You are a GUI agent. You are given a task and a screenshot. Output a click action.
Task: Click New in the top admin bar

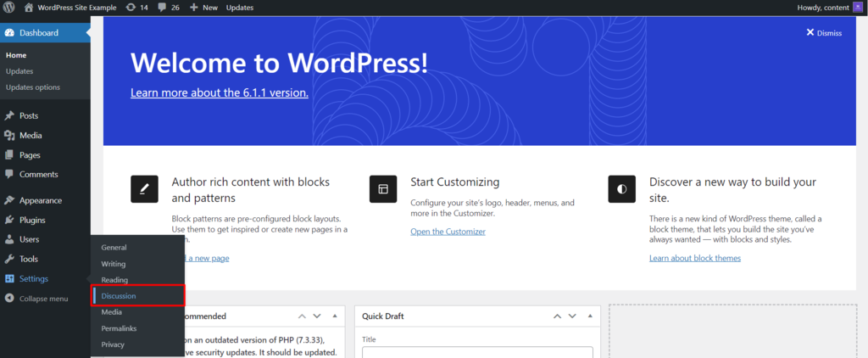click(203, 8)
